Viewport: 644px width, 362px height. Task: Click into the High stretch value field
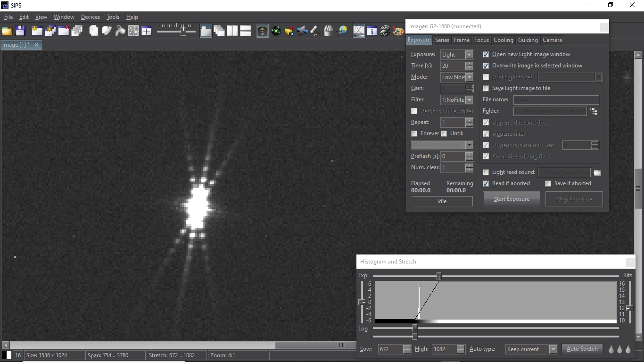(x=444, y=349)
